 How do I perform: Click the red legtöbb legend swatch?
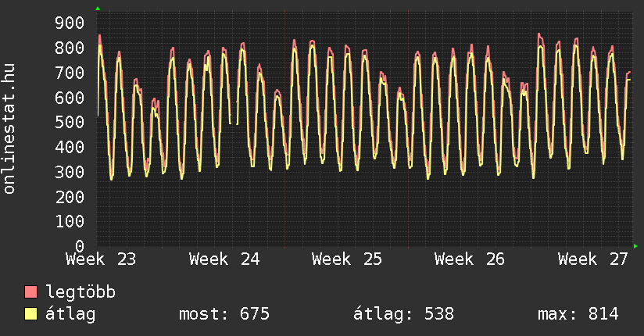(30, 291)
